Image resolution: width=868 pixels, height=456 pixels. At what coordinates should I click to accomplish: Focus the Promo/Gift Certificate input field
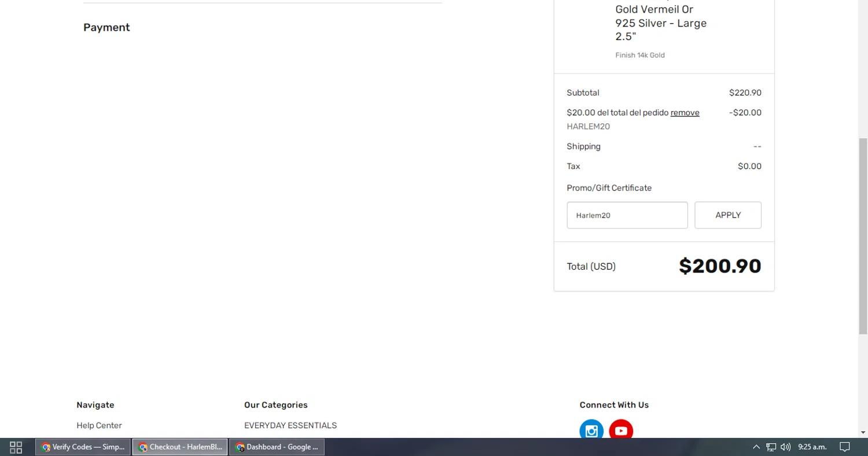point(627,215)
